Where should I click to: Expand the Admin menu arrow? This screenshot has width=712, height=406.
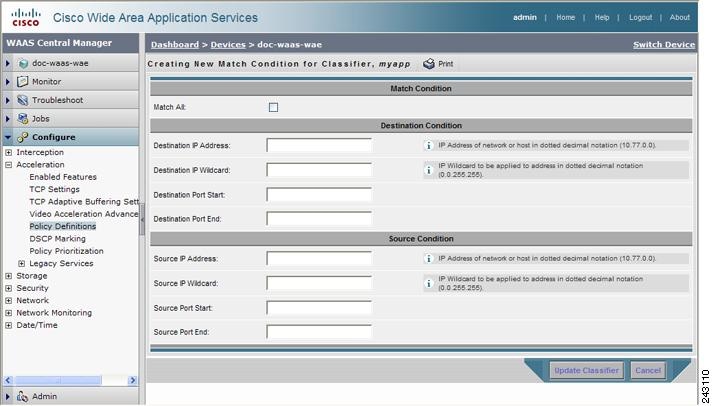point(8,396)
